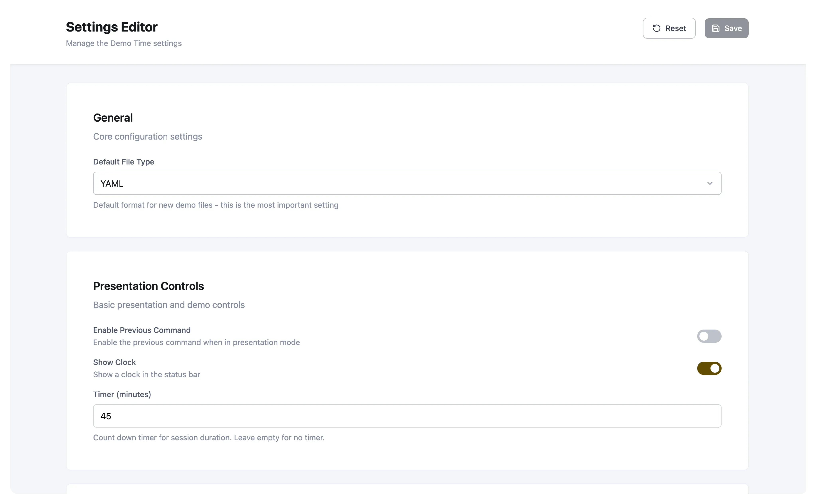Click the chevron on the file type dropdown

pos(710,183)
